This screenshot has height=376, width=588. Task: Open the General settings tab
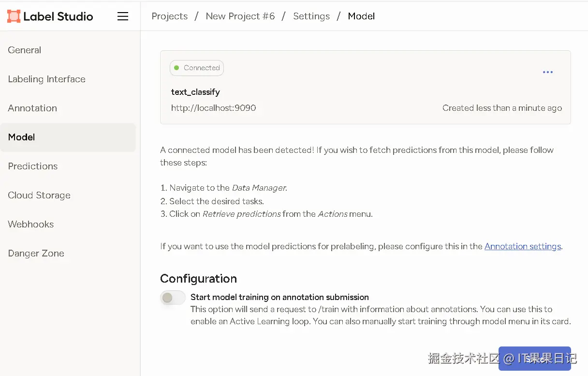click(25, 50)
